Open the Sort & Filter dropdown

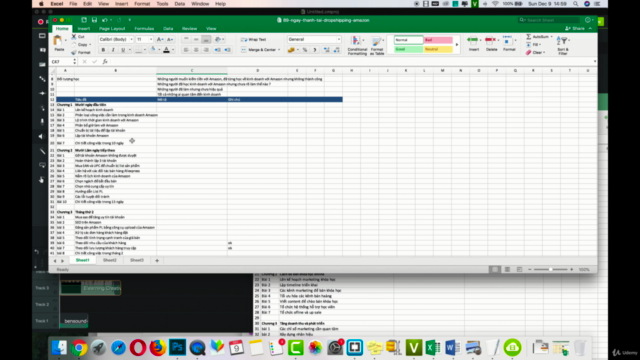563,45
